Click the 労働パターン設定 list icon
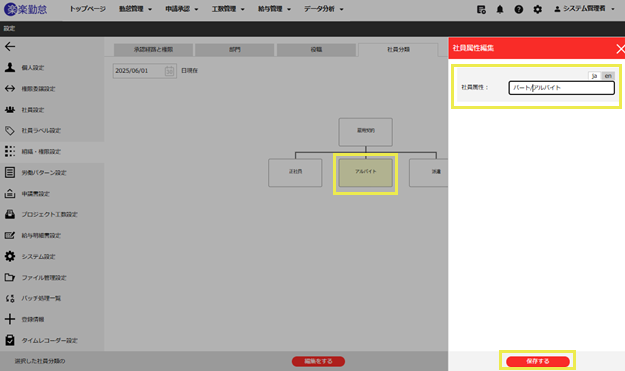Image resolution: width=625 pixels, height=371 pixels. 10,173
